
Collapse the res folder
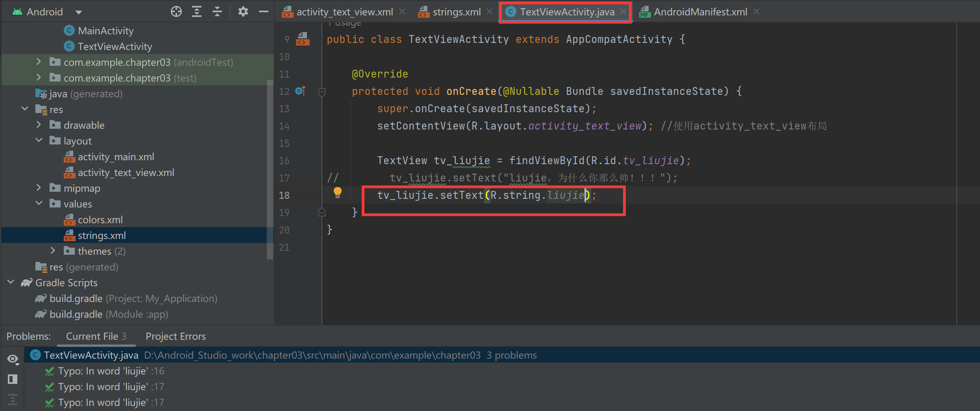point(24,109)
